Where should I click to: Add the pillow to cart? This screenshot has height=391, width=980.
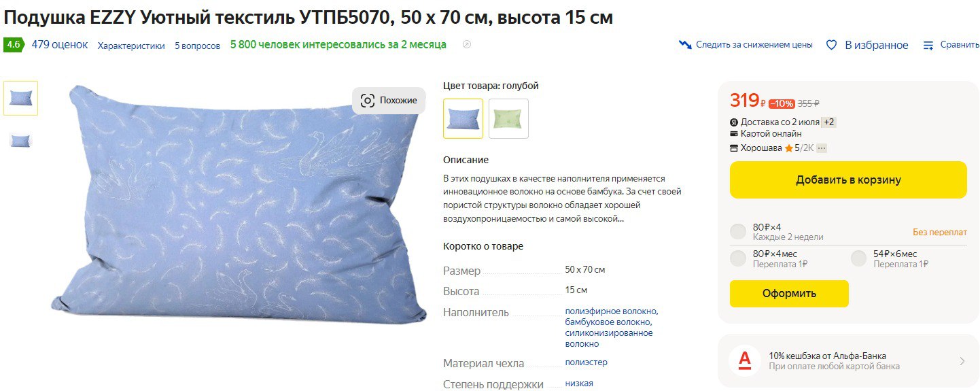click(848, 180)
